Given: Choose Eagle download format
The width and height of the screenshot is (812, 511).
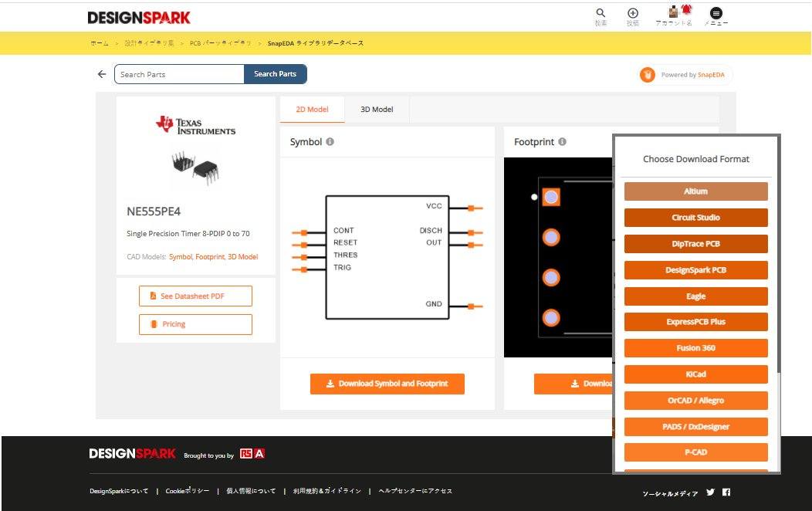Looking at the screenshot, I should point(695,296).
